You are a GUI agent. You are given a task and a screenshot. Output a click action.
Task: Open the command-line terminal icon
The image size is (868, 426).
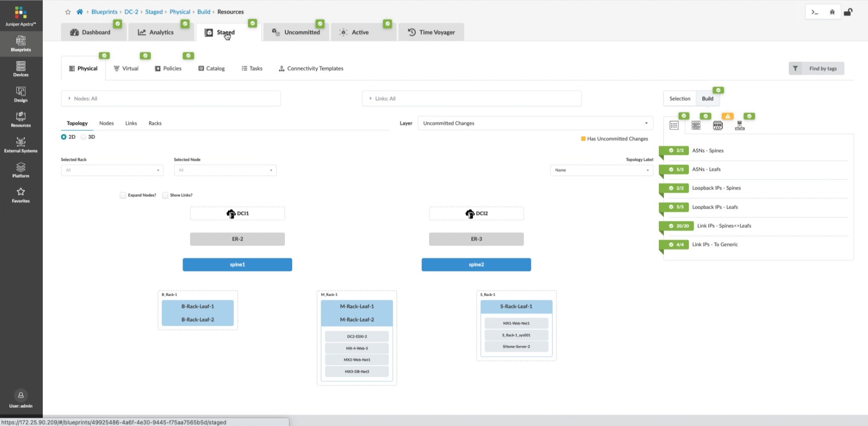click(x=815, y=12)
